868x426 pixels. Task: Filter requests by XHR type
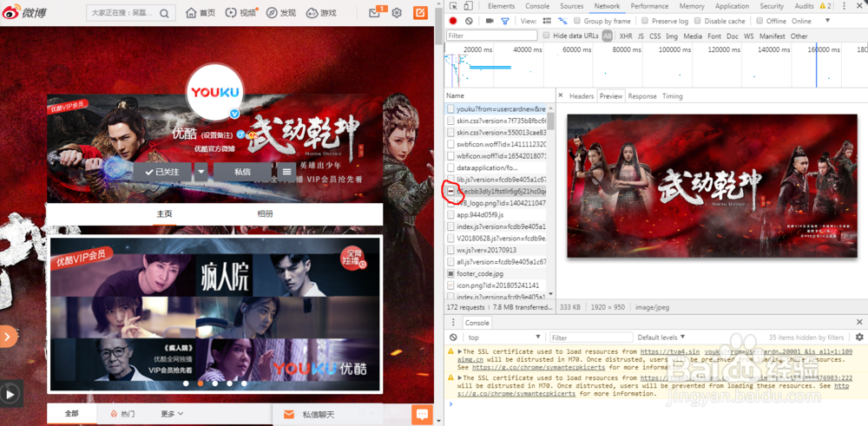pyautogui.click(x=626, y=36)
